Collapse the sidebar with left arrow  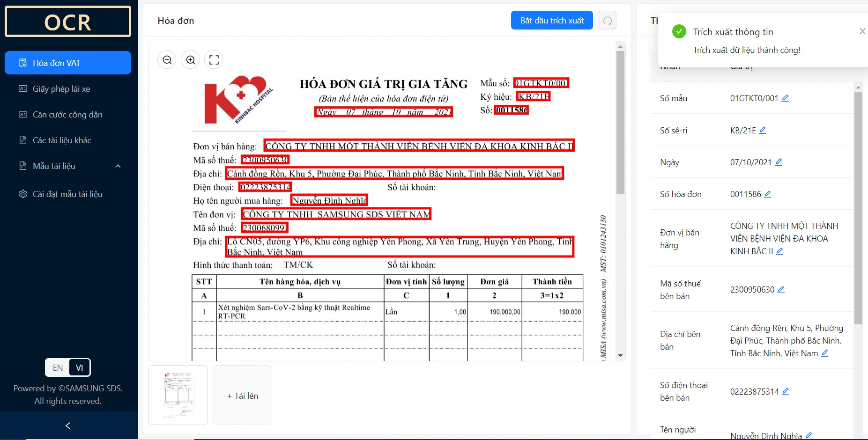pyautogui.click(x=68, y=425)
